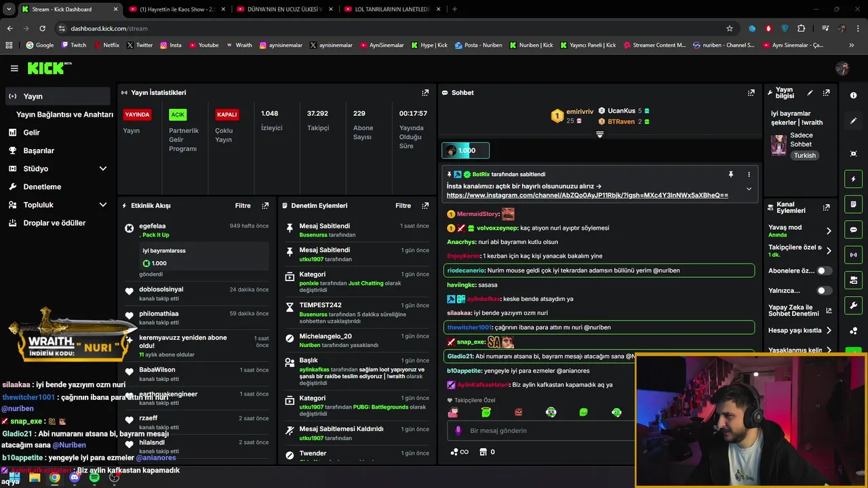Viewport: 868px width, 488px height.
Task: Click the KAPALI Çoklu Yayın badge
Action: click(226, 115)
